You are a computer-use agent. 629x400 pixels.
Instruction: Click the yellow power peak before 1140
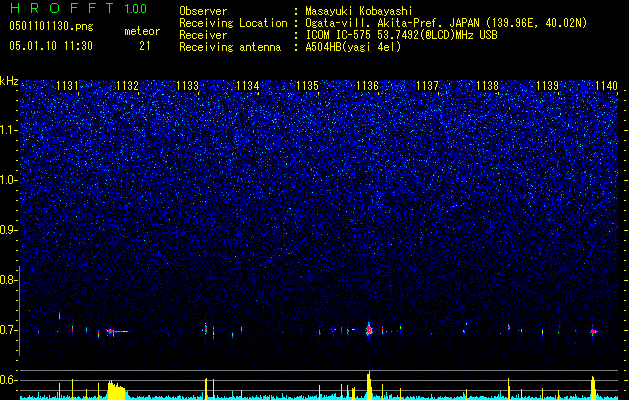[x=593, y=388]
